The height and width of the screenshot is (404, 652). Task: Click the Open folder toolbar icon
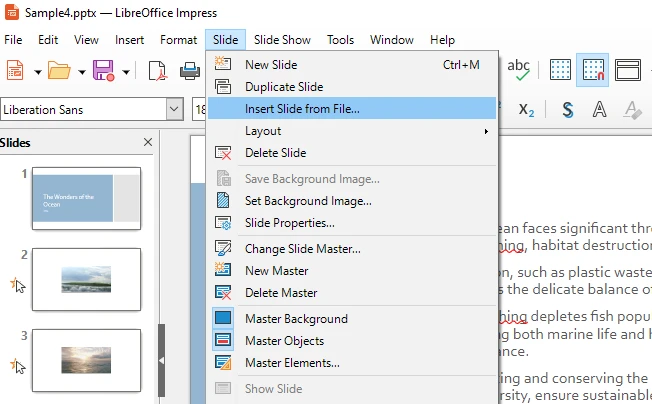coord(59,70)
